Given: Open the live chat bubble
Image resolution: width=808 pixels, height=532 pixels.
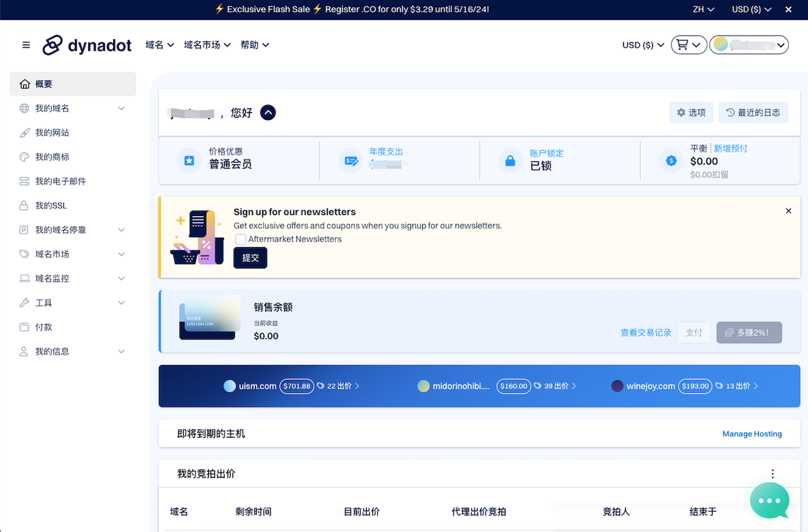Looking at the screenshot, I should click(x=770, y=500).
